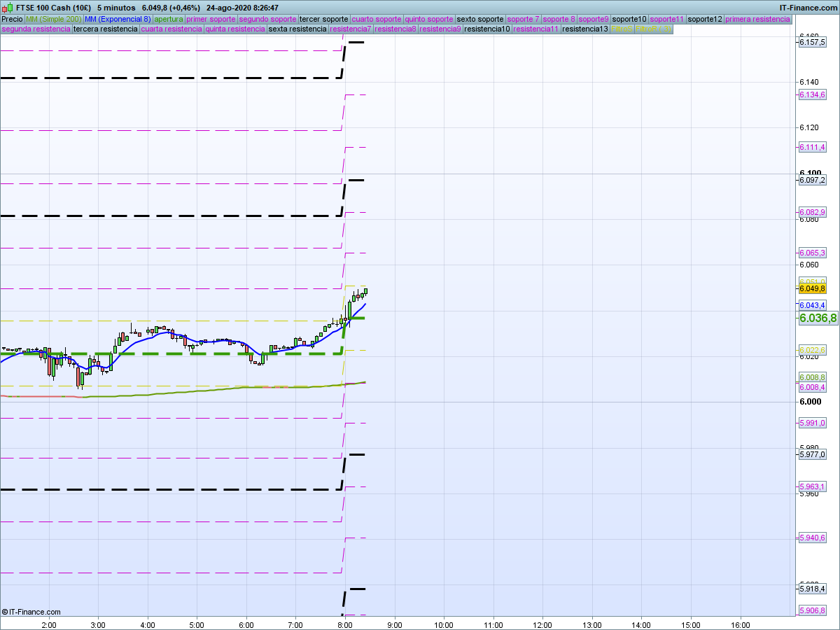
Task: Click the sexto soporte legend label
Action: [x=479, y=19]
